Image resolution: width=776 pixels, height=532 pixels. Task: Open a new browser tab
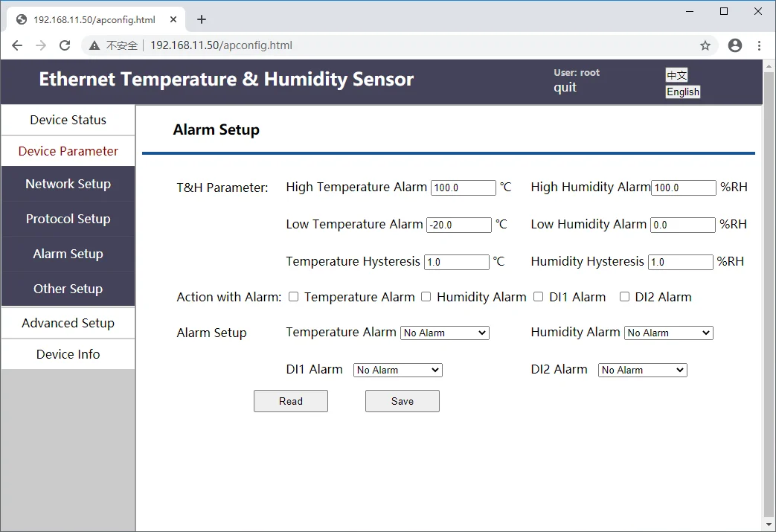click(202, 19)
